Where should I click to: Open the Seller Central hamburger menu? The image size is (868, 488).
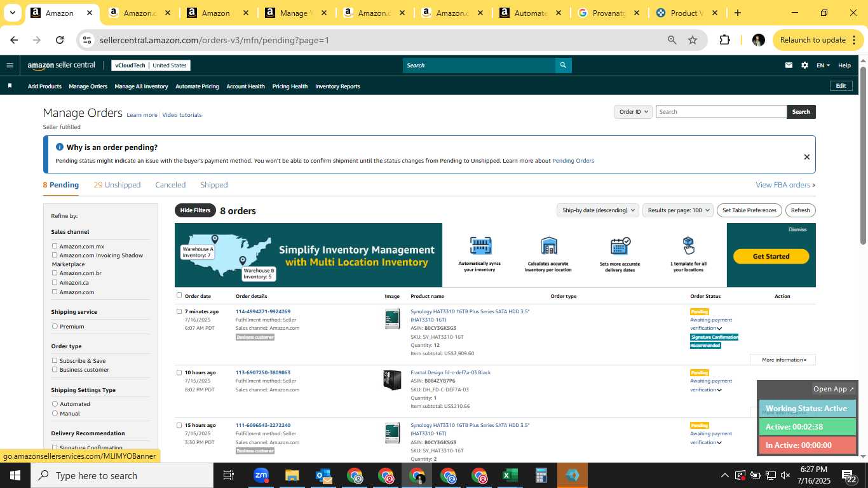(x=10, y=65)
